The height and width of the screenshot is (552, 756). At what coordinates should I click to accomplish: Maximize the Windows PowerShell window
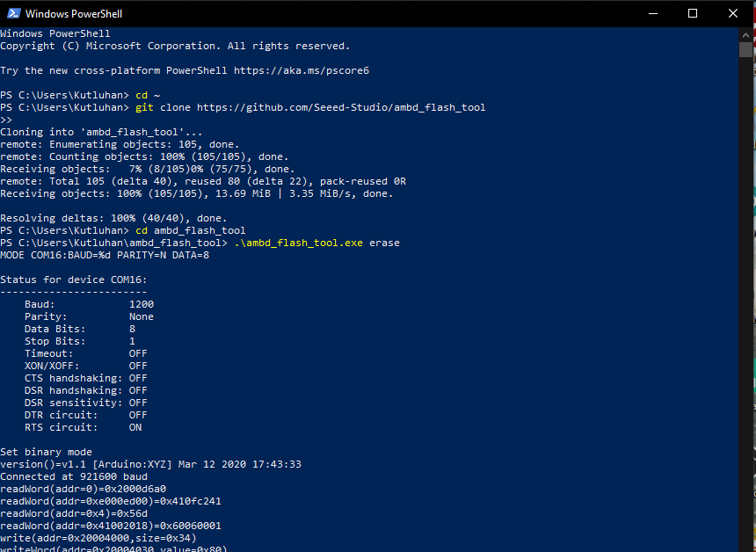[692, 13]
